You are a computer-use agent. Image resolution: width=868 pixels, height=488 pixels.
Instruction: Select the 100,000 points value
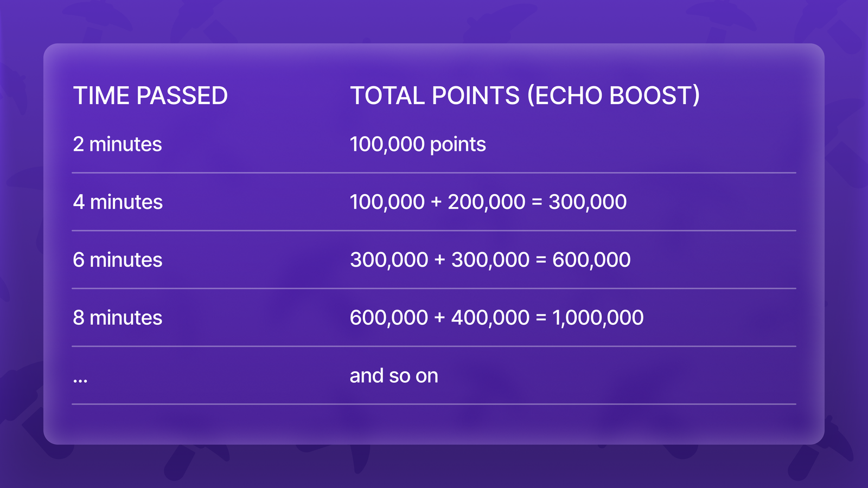click(418, 145)
